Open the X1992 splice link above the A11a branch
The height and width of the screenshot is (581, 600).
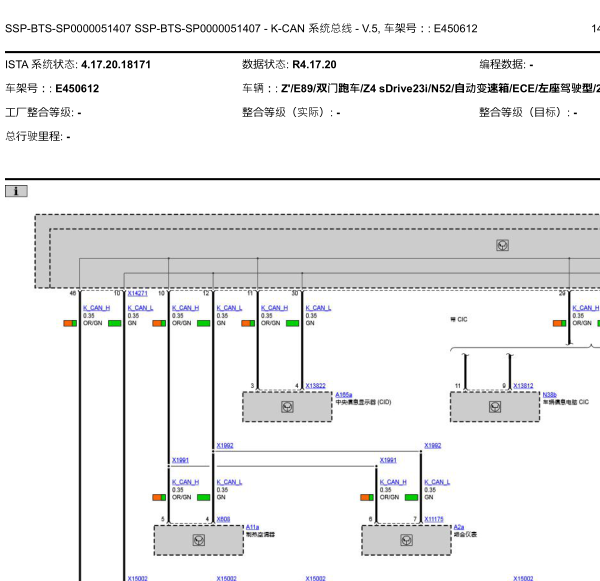pos(225,446)
